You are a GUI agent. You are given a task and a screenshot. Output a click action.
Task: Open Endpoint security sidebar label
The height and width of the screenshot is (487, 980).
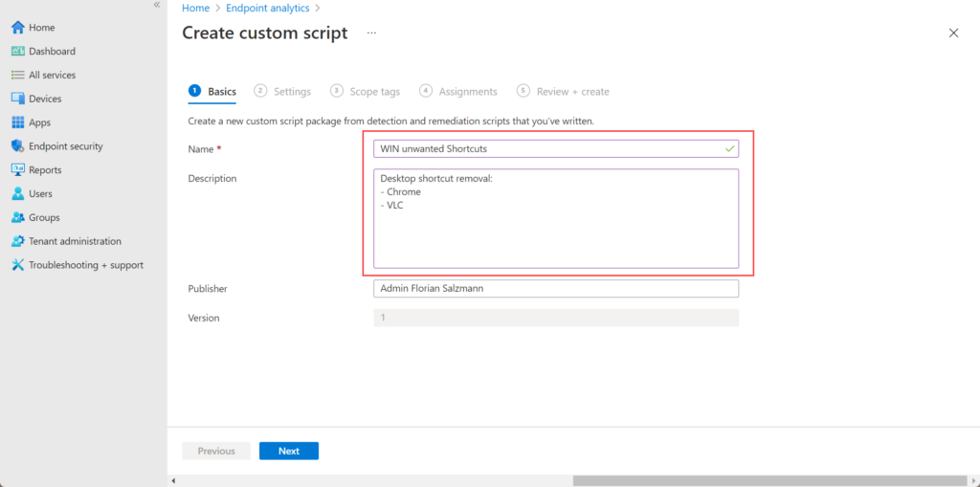pyautogui.click(x=66, y=146)
